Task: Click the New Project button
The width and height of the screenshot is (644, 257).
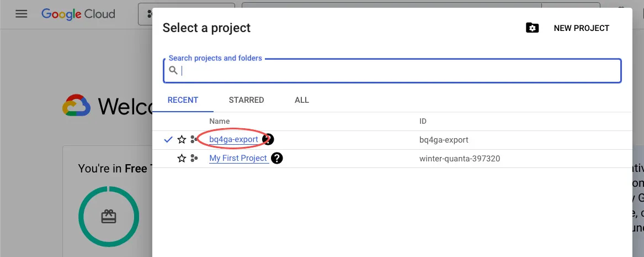Action: tap(581, 28)
